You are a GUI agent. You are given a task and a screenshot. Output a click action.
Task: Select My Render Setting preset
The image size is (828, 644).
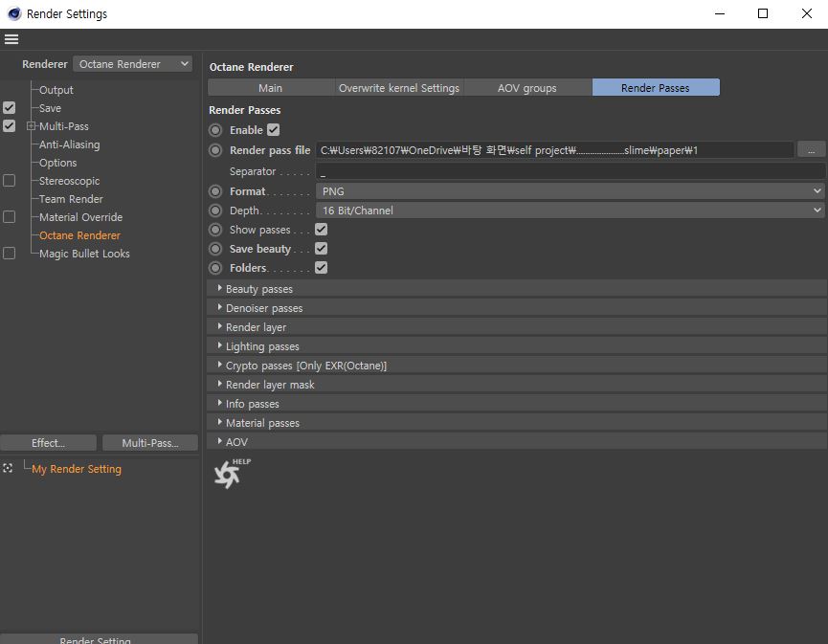(x=77, y=469)
